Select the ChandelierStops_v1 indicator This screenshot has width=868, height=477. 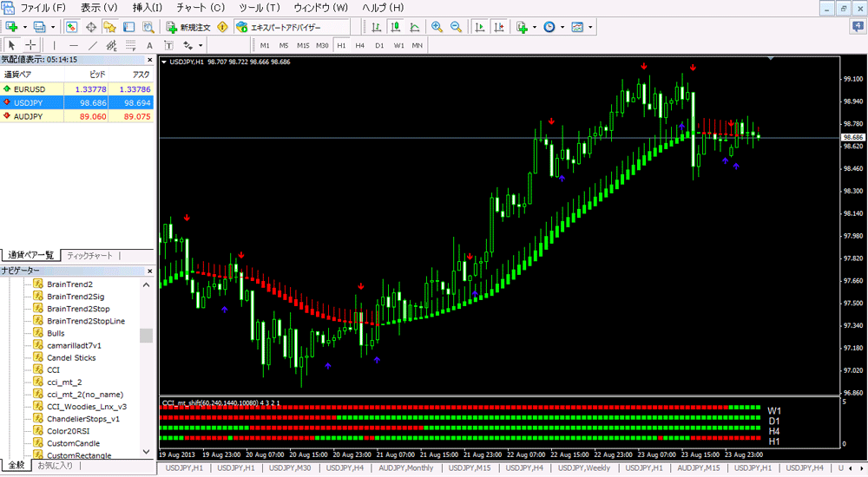point(83,419)
